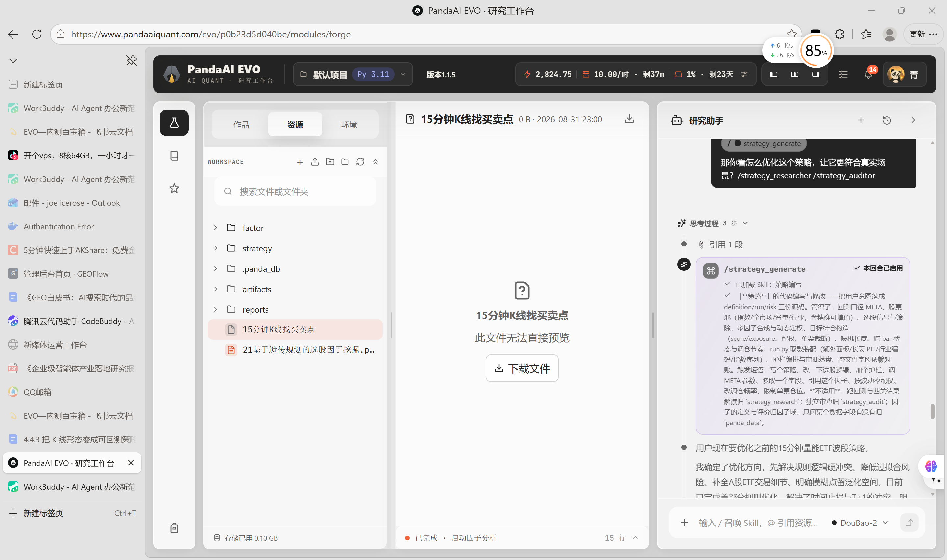Click the workspace new folder icon
This screenshot has width=947, height=560.
point(345,162)
